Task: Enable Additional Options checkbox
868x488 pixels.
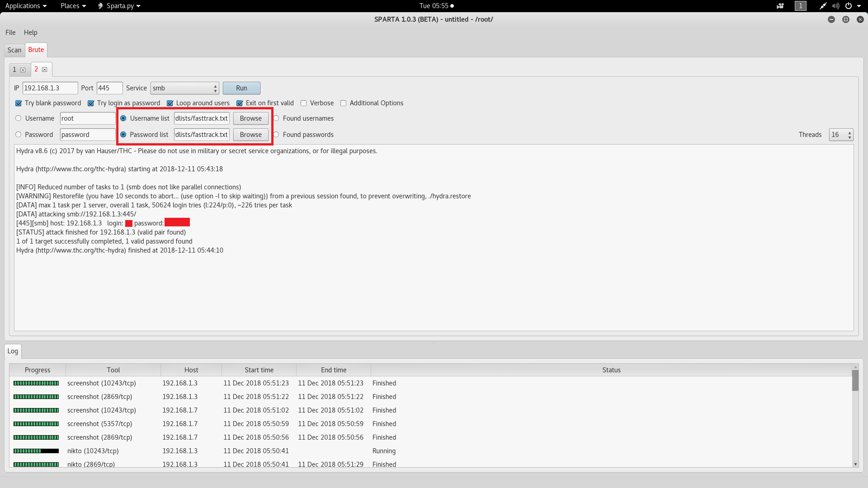Action: click(x=344, y=103)
